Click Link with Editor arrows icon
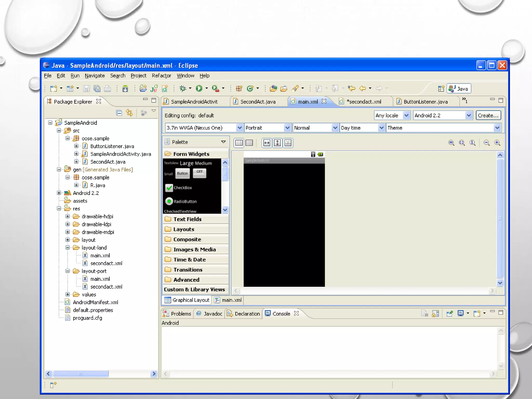532x399 pixels. click(129, 113)
